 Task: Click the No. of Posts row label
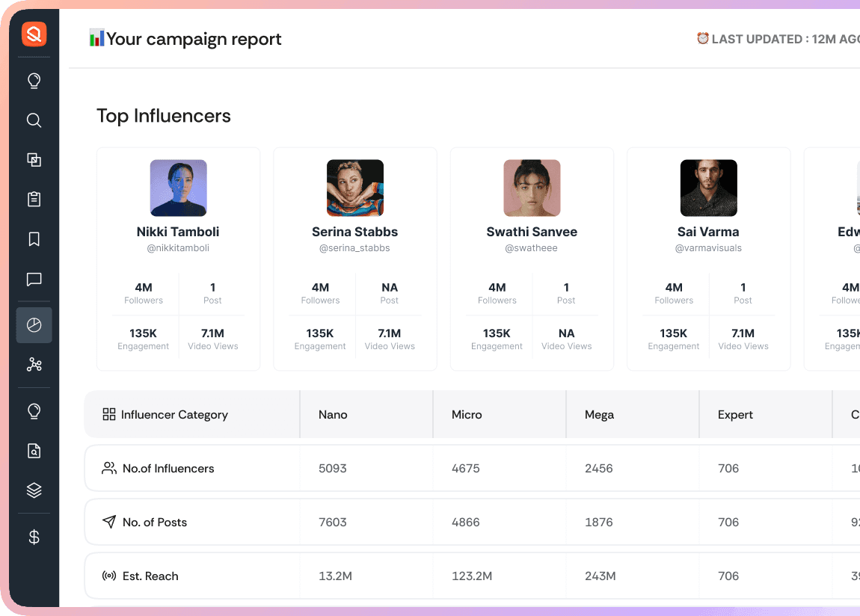(x=155, y=523)
